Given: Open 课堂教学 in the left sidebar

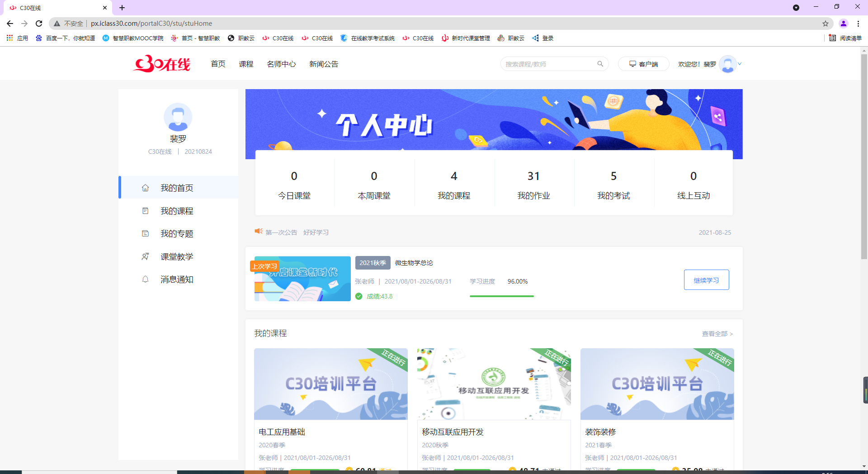Looking at the screenshot, I should pyautogui.click(x=177, y=257).
